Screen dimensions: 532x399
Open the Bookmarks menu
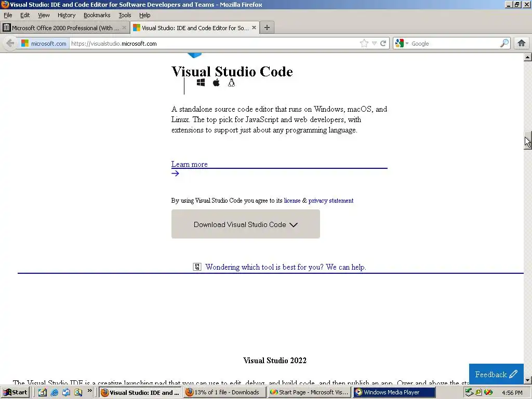coord(97,15)
